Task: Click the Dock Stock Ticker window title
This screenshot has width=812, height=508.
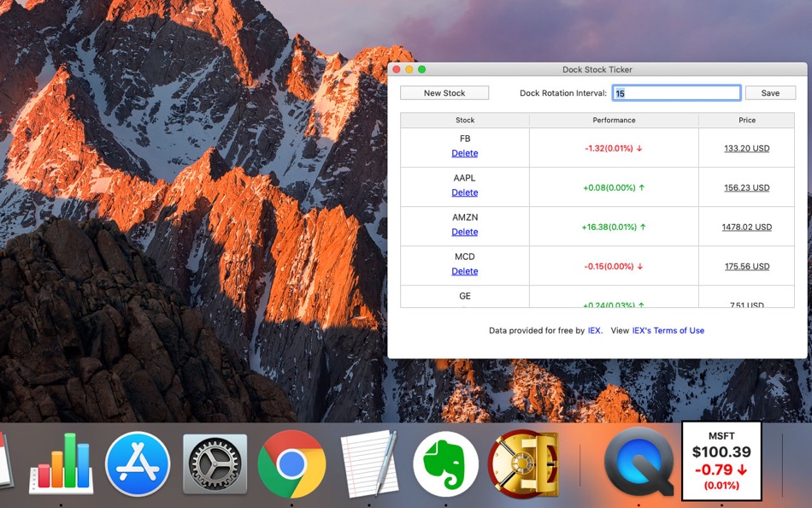Action: 597,69
